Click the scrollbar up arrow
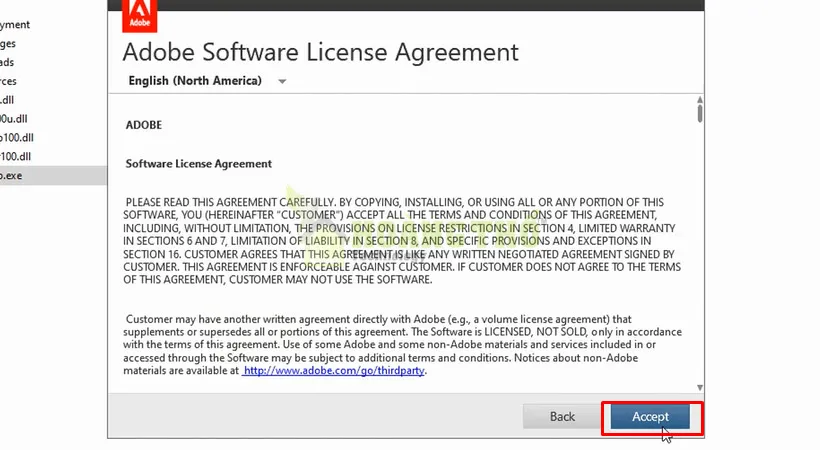 click(x=700, y=100)
